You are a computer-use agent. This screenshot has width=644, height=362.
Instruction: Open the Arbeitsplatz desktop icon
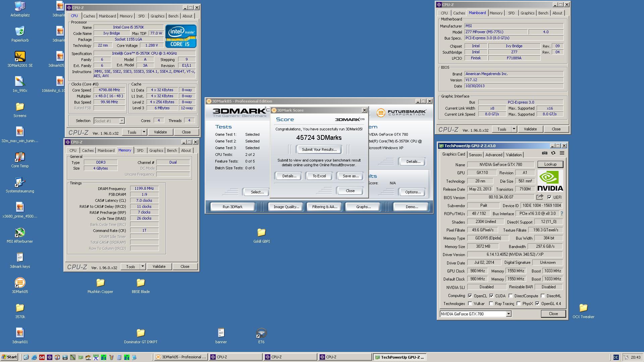click(x=20, y=9)
